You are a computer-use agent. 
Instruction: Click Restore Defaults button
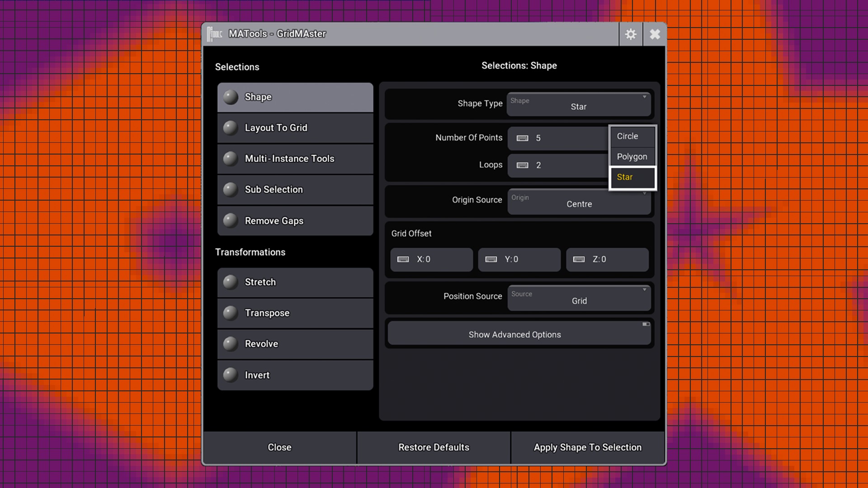coord(434,447)
